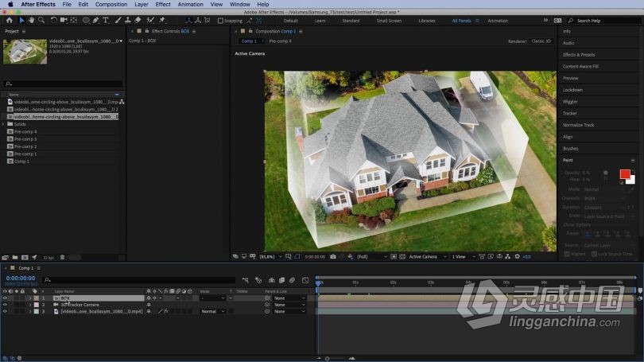Screen dimensions: 644x362
Task: Click the Shy layers icon in timeline header
Action: (271, 280)
